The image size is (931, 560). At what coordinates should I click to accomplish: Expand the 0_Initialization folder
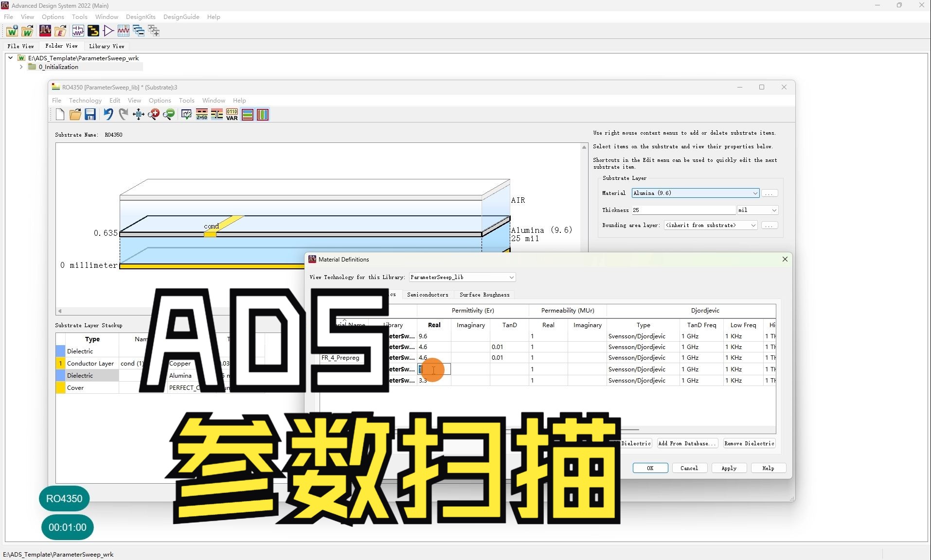tap(21, 67)
